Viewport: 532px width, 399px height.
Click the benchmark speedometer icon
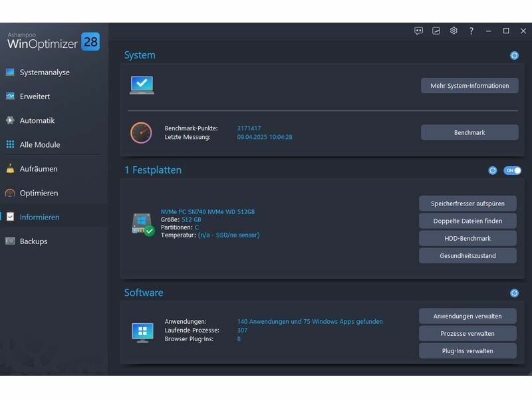(141, 132)
